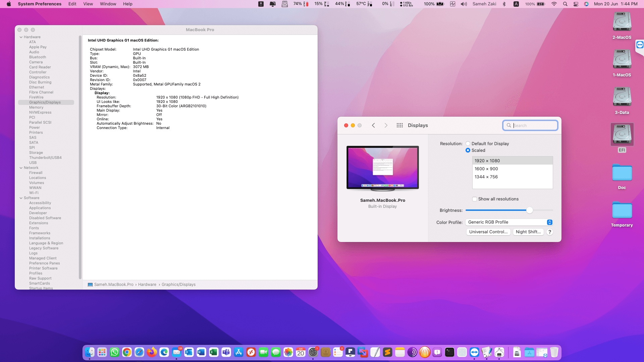Select Thunderbolt/USB4 in the sidebar
The width and height of the screenshot is (644, 362).
[45, 158]
